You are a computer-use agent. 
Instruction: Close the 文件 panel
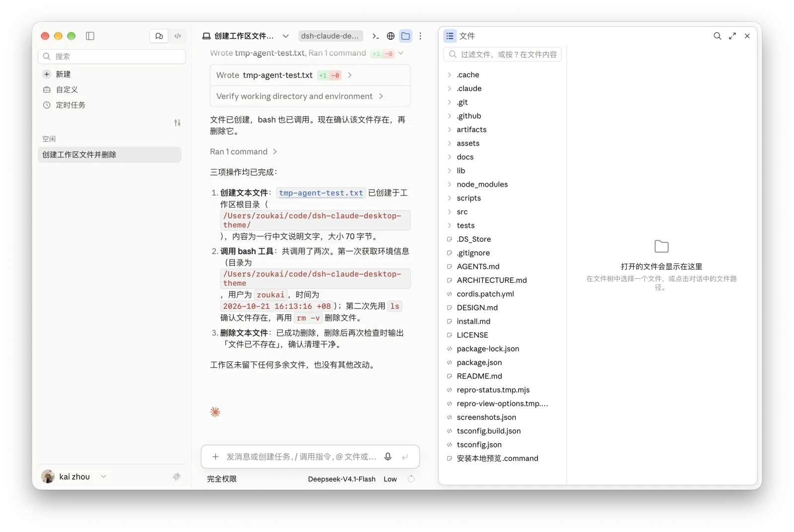[747, 36]
